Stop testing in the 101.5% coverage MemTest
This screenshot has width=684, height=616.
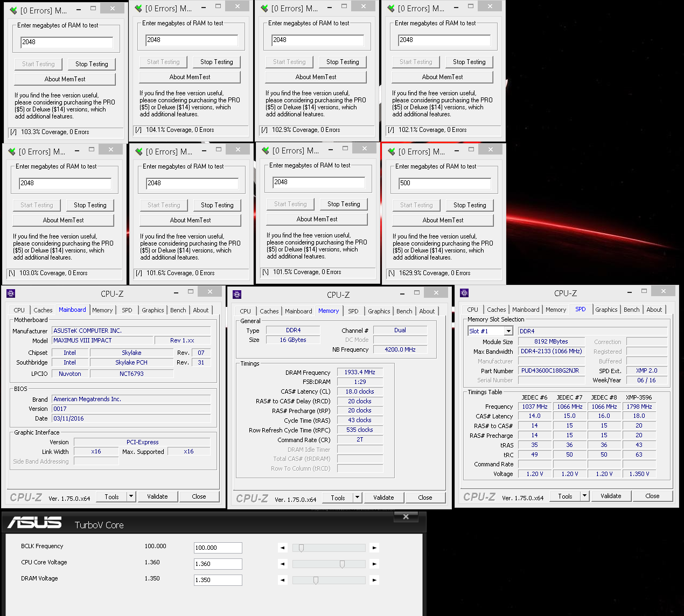click(344, 204)
